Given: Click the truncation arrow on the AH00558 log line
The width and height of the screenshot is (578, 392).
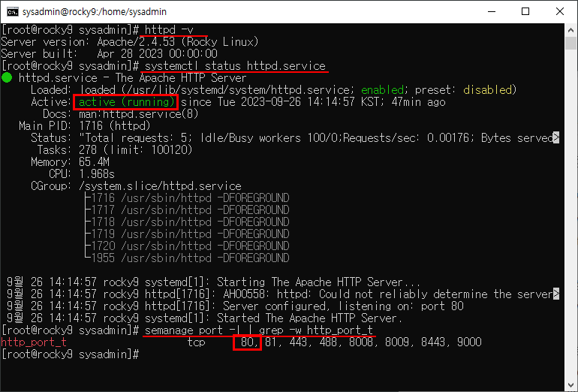Looking at the screenshot, I should pos(556,294).
